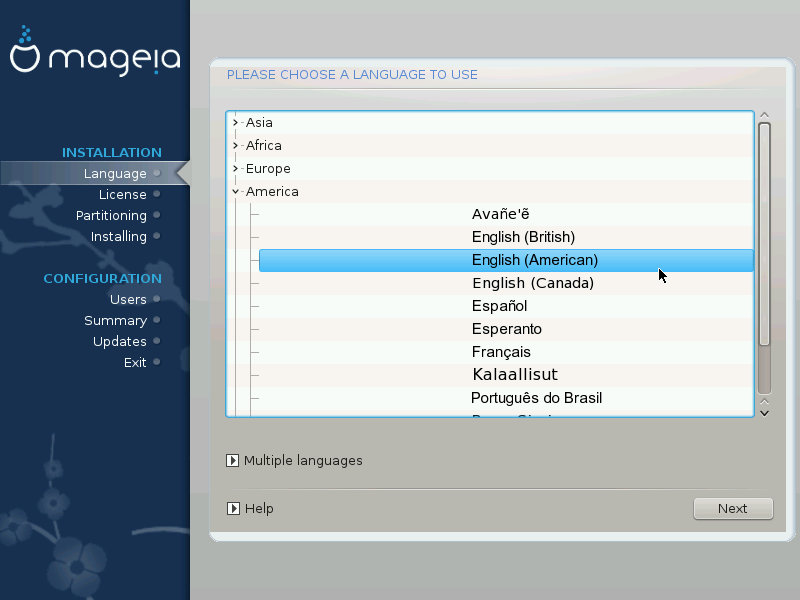
Task: Expand the Multiple languages section
Action: 232,461
